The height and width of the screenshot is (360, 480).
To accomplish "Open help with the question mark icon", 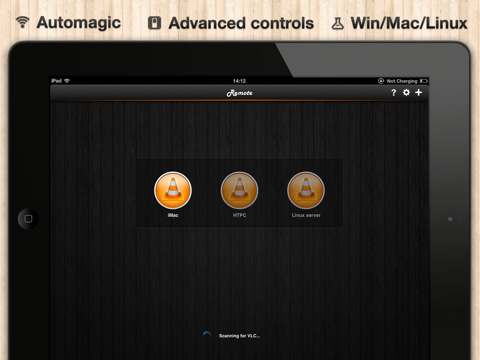I will click(394, 93).
